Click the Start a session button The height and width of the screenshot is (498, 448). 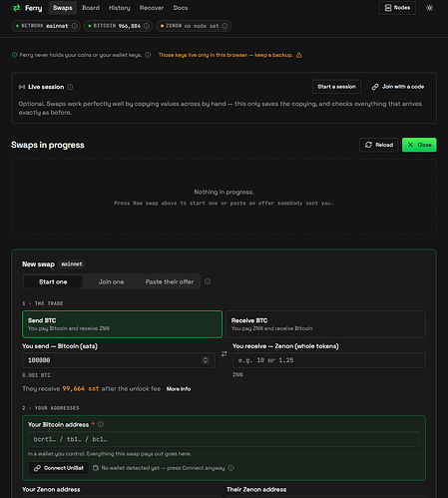[336, 87]
